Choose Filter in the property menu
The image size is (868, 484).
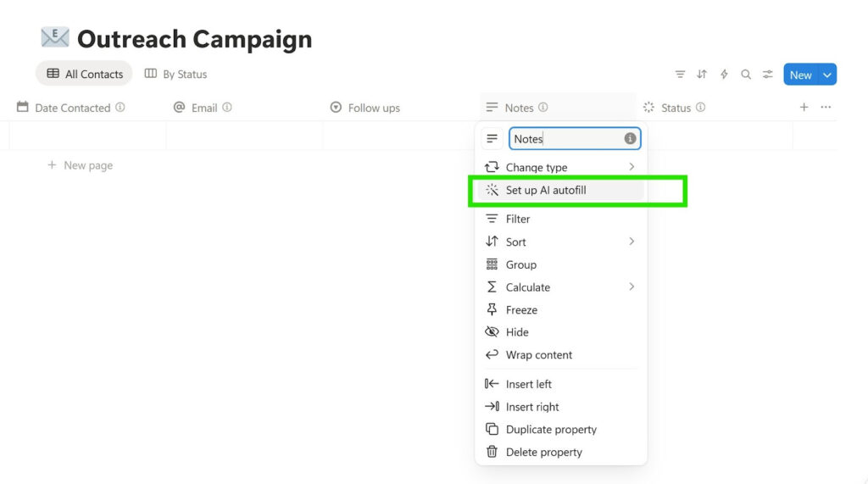click(x=561, y=219)
